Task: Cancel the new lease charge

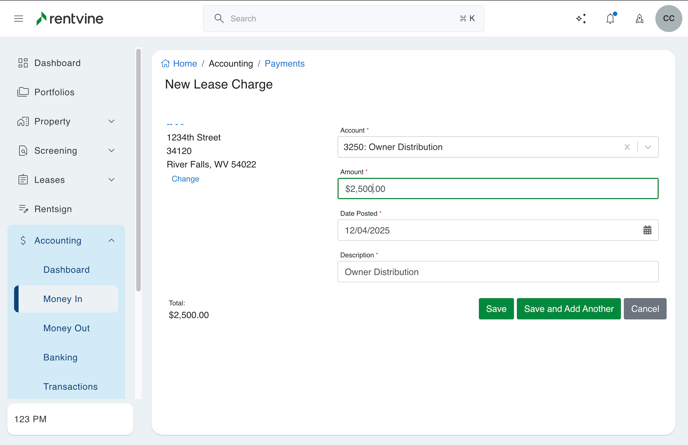Action: pos(644,309)
